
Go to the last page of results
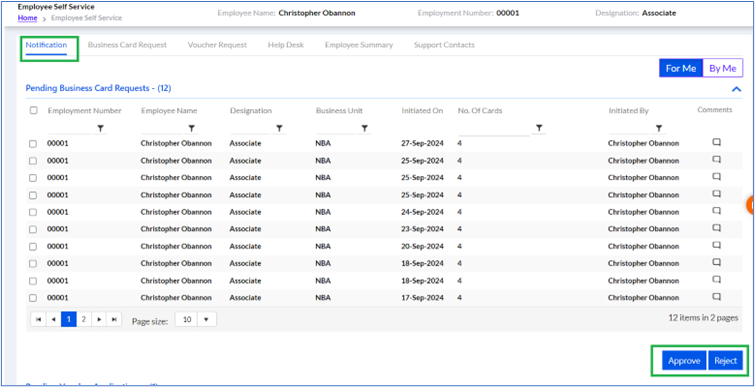pos(114,319)
